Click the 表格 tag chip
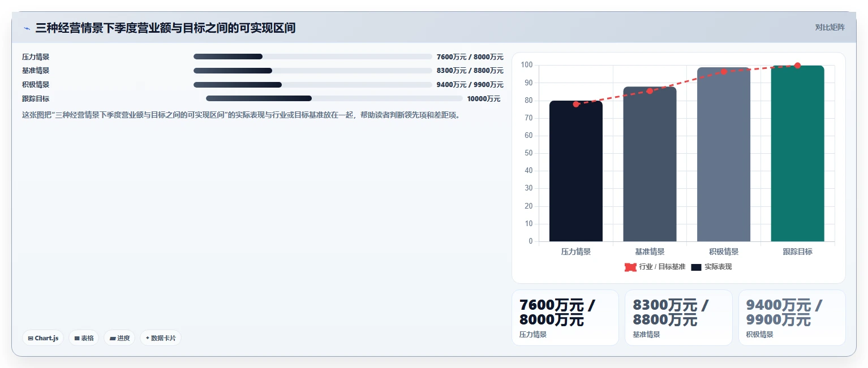 [84, 338]
